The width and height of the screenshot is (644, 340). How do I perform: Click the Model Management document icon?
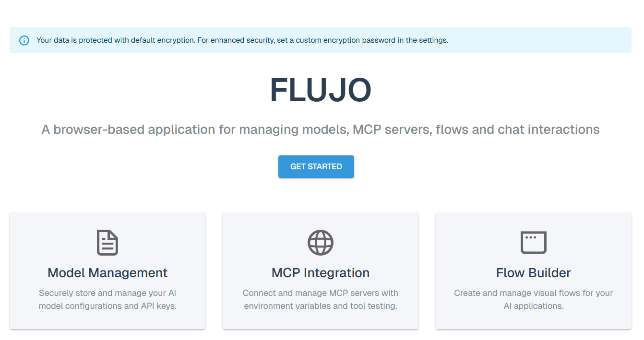click(x=107, y=243)
